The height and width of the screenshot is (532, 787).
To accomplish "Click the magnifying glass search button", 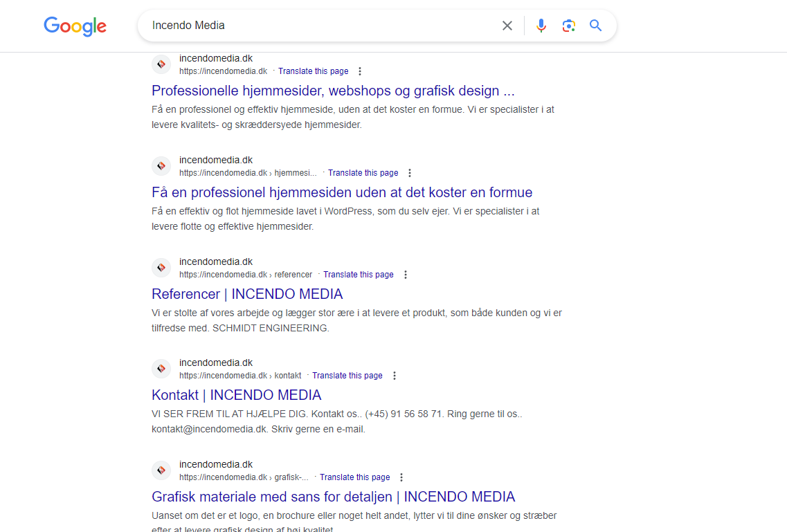I will click(x=595, y=26).
